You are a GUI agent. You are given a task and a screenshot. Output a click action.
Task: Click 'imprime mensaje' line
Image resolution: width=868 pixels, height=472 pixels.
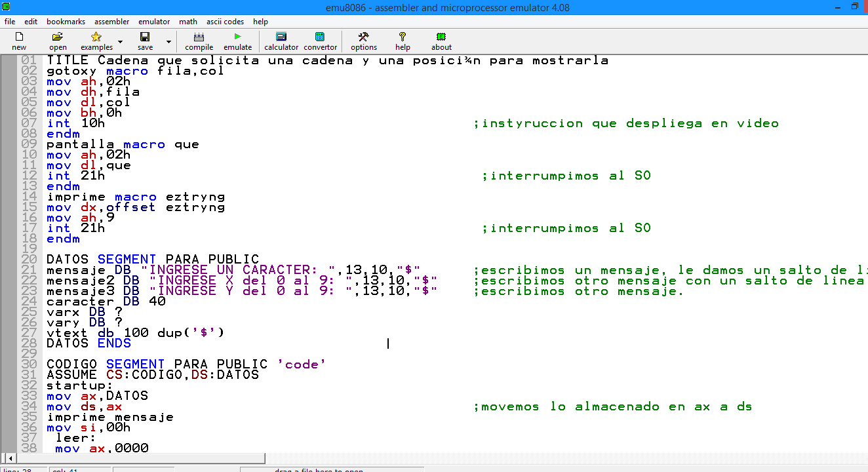click(x=110, y=417)
